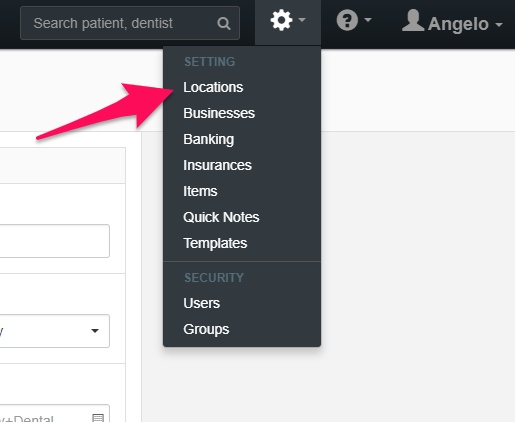The width and height of the screenshot is (516, 423).
Task: Open Users under Security
Action: pyautogui.click(x=201, y=303)
